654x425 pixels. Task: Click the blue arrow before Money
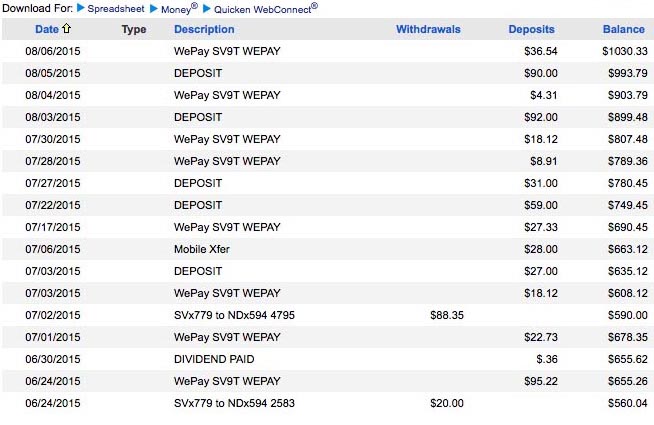tap(153, 8)
